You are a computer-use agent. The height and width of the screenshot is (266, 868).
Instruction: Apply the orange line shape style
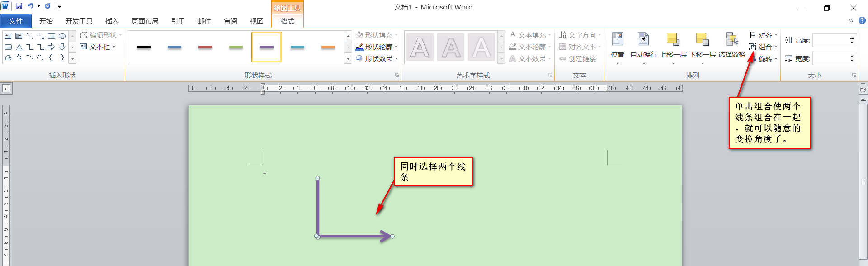(328, 47)
